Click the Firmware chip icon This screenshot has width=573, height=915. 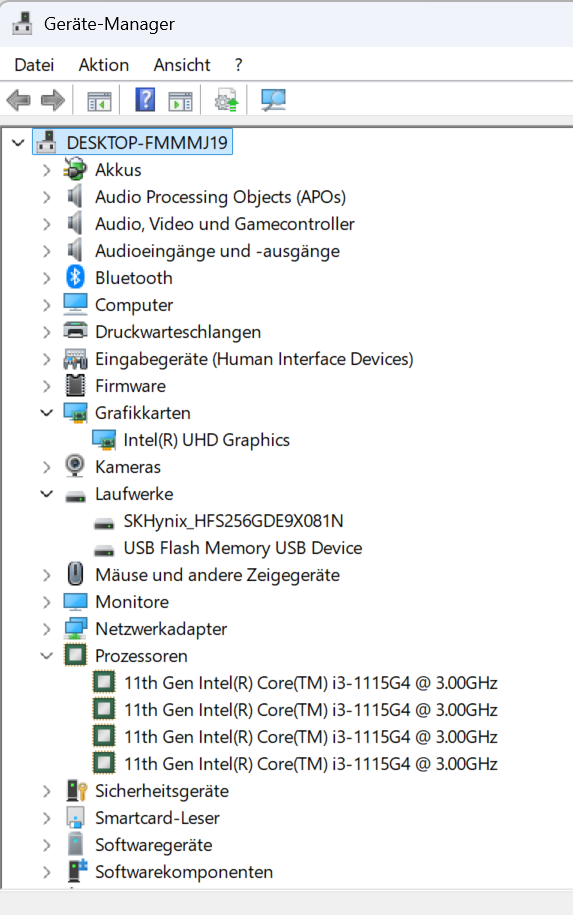(75, 385)
